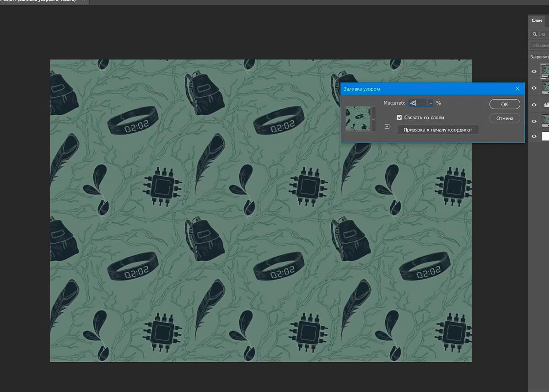The height and width of the screenshot is (392, 549).
Task: Open the Обычные blend mode dropdown
Action: 540,46
